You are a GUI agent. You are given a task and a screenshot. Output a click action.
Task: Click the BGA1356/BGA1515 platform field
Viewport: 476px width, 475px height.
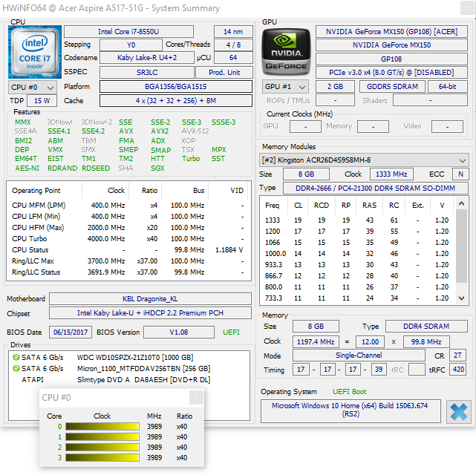176,86
